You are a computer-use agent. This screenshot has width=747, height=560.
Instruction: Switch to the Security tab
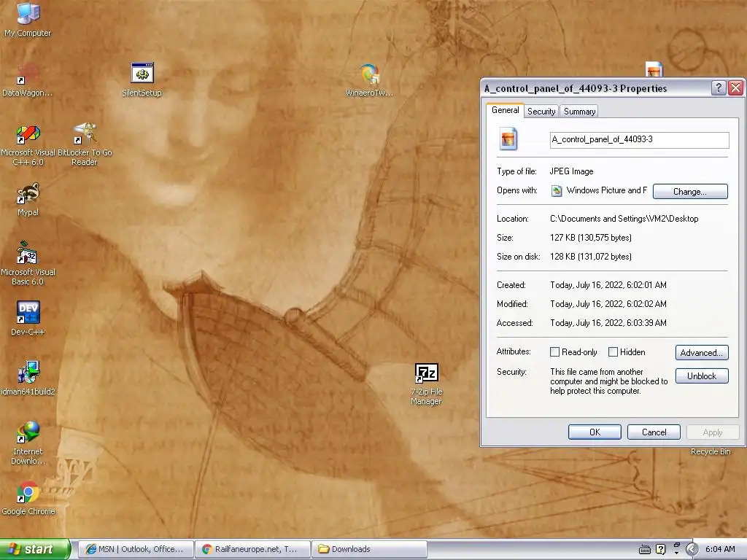[x=541, y=111]
